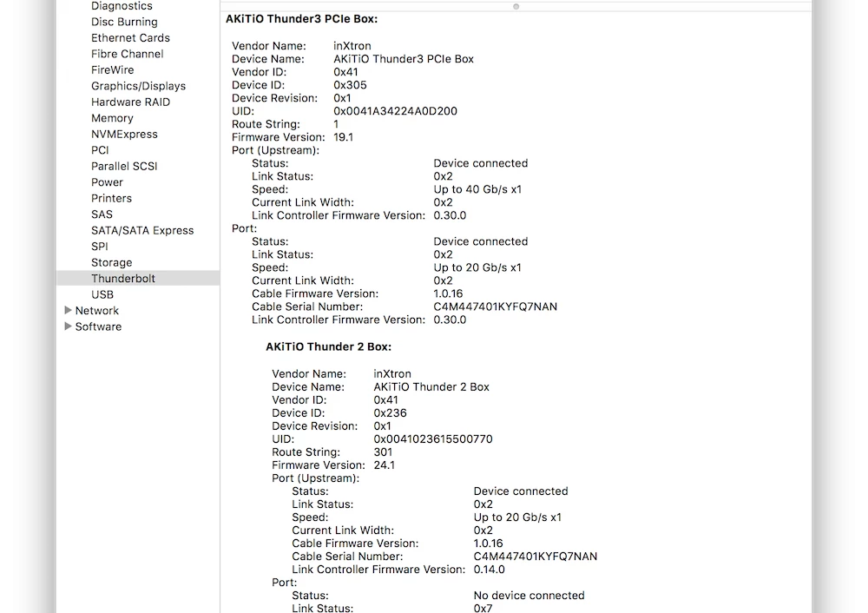Click the AKiTiO Thunder 2 Box heading
The image size is (868, 613).
pyautogui.click(x=329, y=346)
